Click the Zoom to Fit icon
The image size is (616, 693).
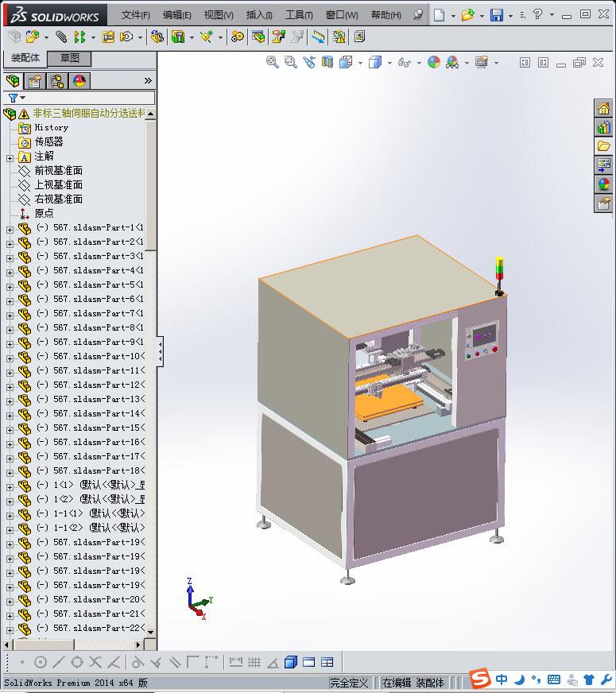click(272, 62)
